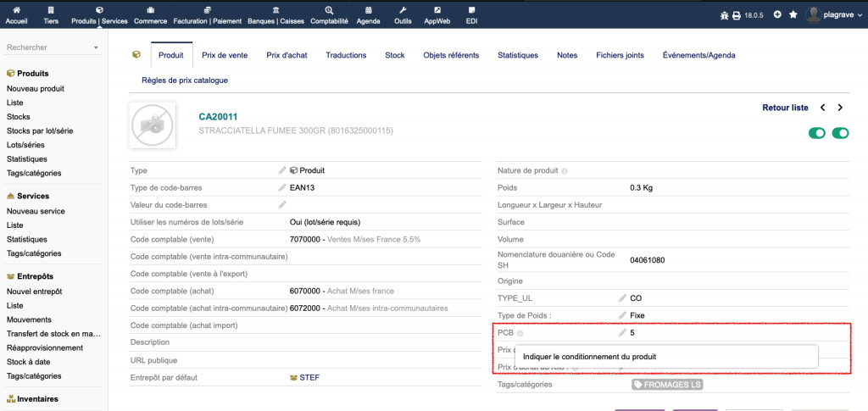Edit the PCB value pencil icon
The image size is (868, 411).
622,332
